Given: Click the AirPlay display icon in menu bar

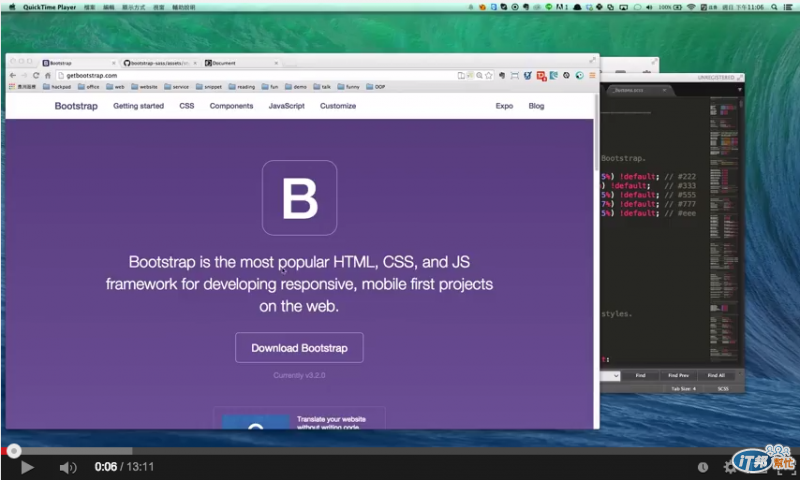Looking at the screenshot, I should (x=623, y=7).
